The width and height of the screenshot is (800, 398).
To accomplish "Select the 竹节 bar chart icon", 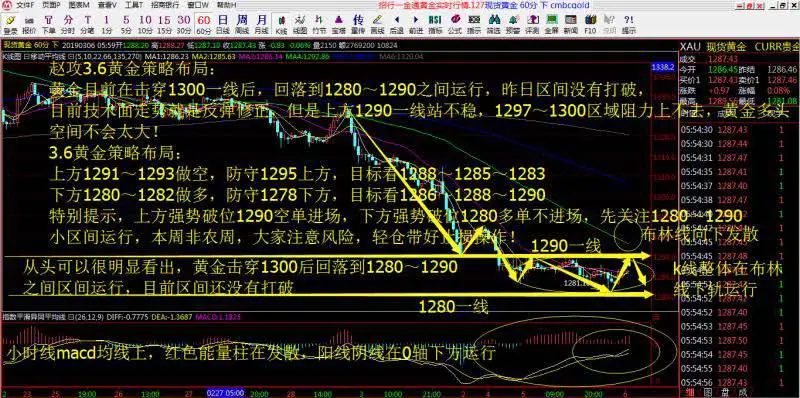I will pos(319,23).
